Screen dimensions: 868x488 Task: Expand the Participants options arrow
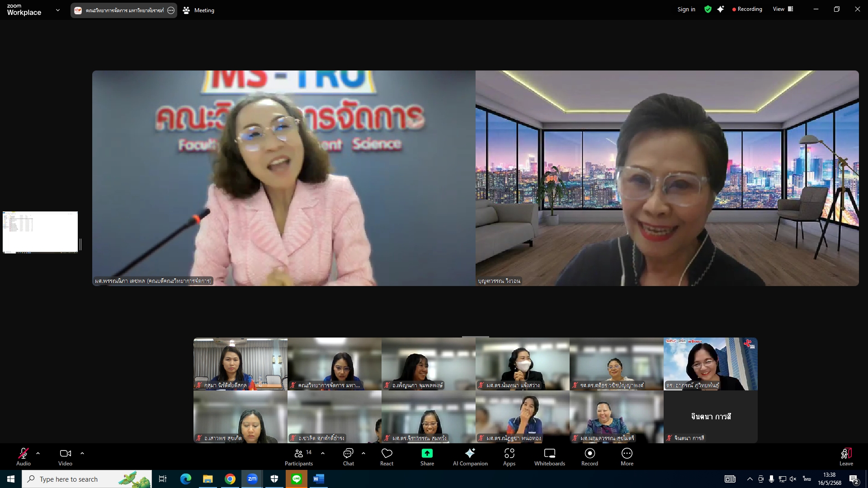click(x=323, y=453)
